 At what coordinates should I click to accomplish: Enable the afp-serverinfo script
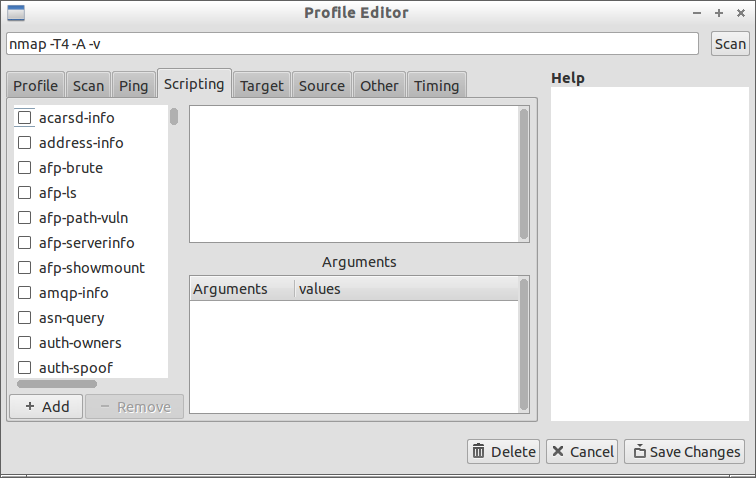click(x=25, y=243)
